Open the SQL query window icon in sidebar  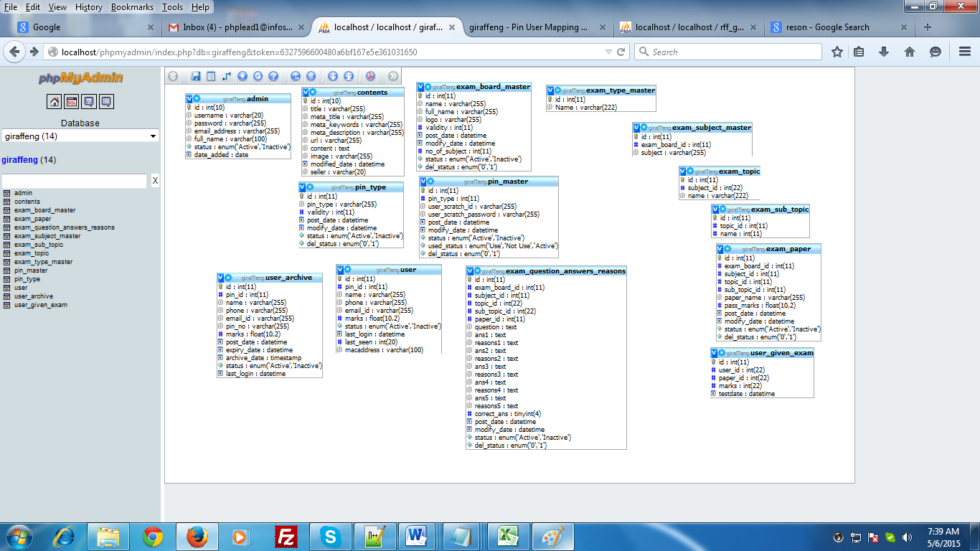[72, 101]
